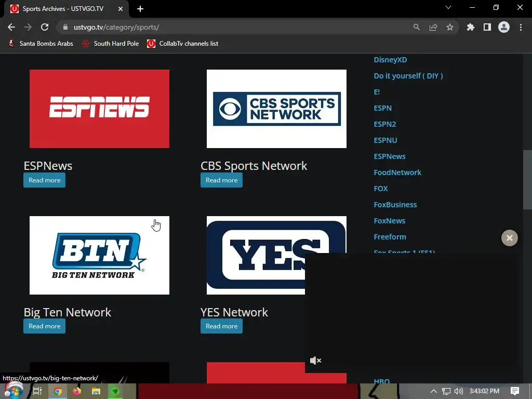532x399 pixels.
Task: Click Read more under Big Ten Network
Action: tap(45, 326)
